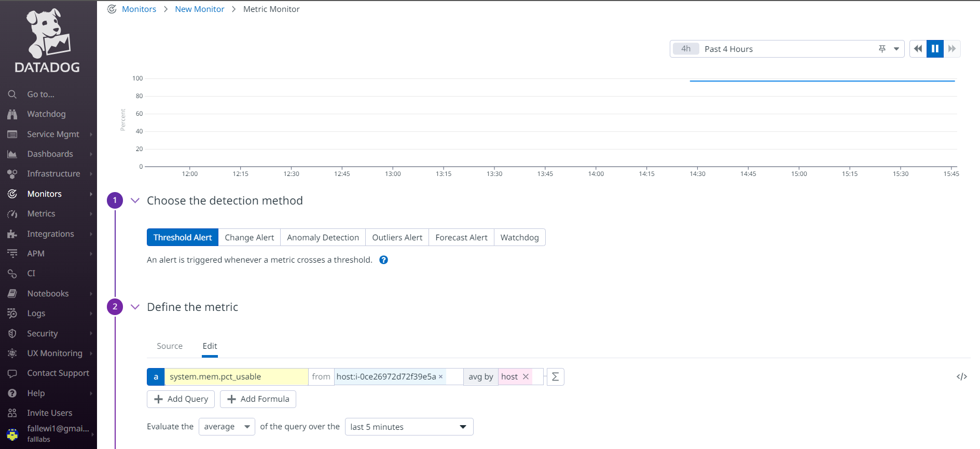
Task: Switch to the Edit tab
Action: coord(210,346)
